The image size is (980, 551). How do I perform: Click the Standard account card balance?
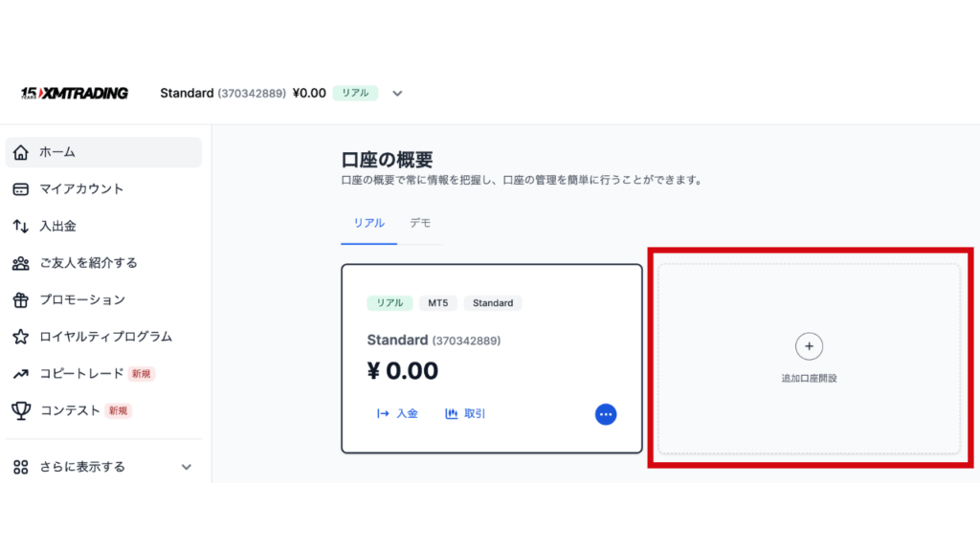(403, 370)
